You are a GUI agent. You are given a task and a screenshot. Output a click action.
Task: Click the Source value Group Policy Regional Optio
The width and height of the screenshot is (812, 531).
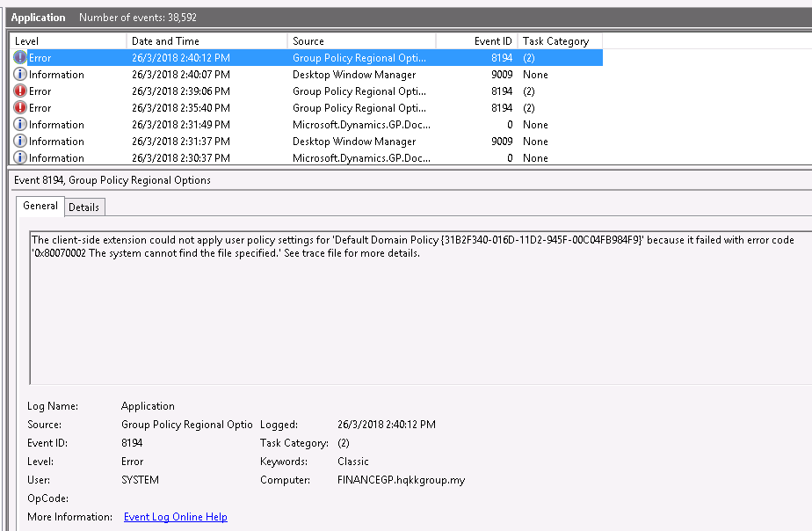click(187, 425)
